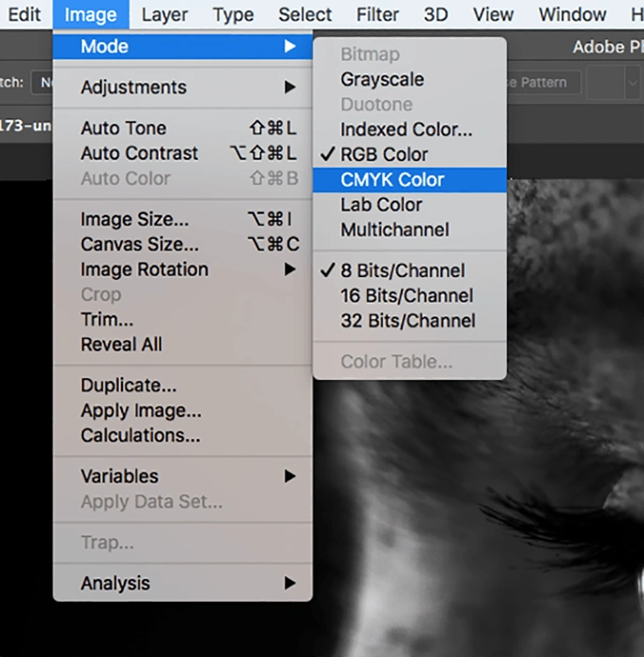Select Lab Color mode

381,205
